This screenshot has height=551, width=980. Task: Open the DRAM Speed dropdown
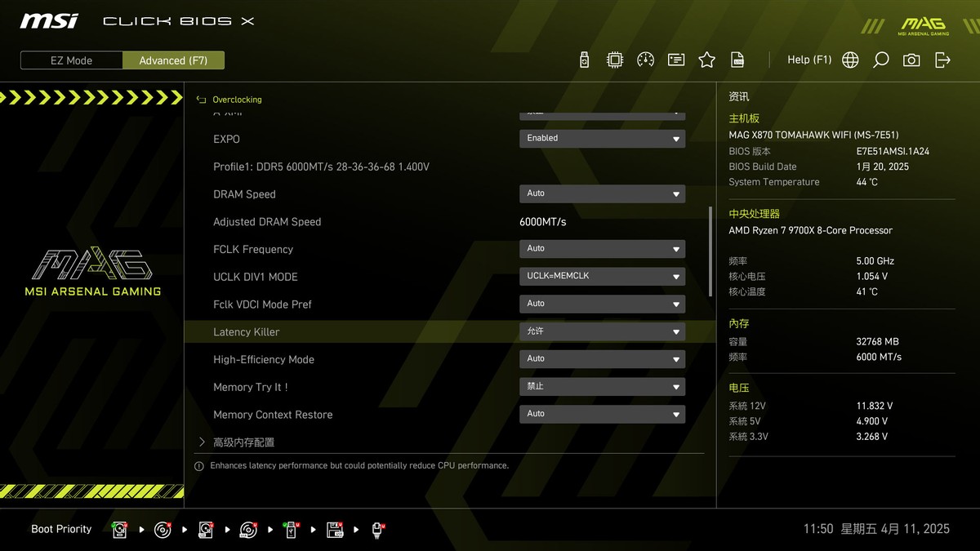[602, 193]
